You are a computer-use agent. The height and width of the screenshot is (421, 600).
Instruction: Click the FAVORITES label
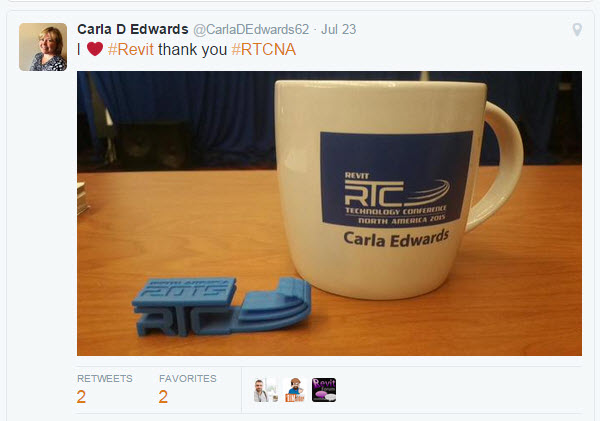(x=188, y=379)
